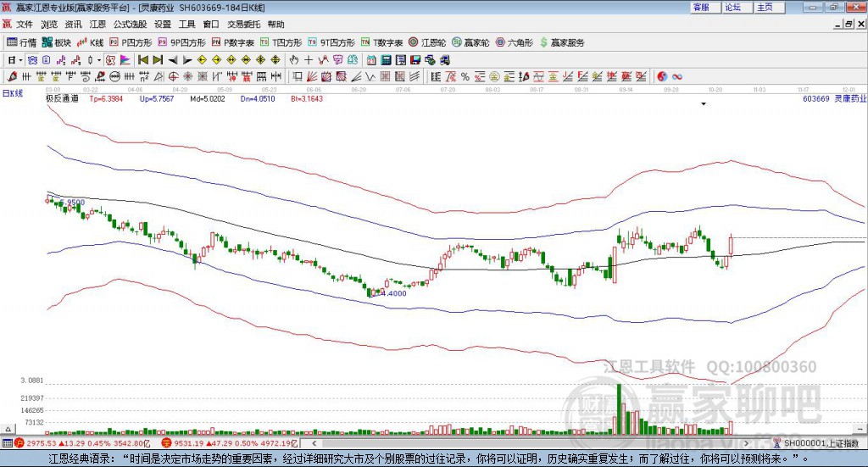The height and width of the screenshot is (467, 868).
Task: Open the 浏览 menu
Action: (x=48, y=25)
